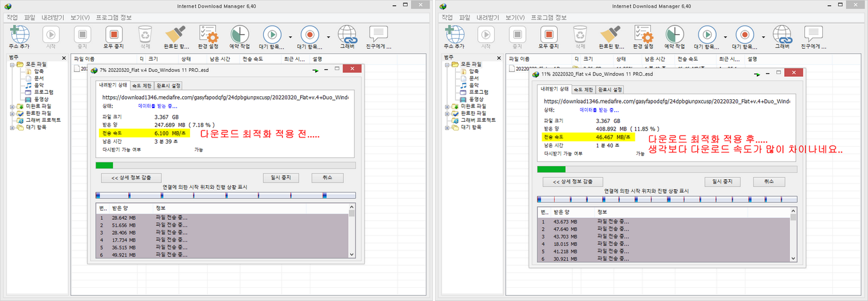The height and width of the screenshot is (301, 868).
Task: Expand 대기 항목 tree node behind the 11% dialog
Action: click(446, 127)
